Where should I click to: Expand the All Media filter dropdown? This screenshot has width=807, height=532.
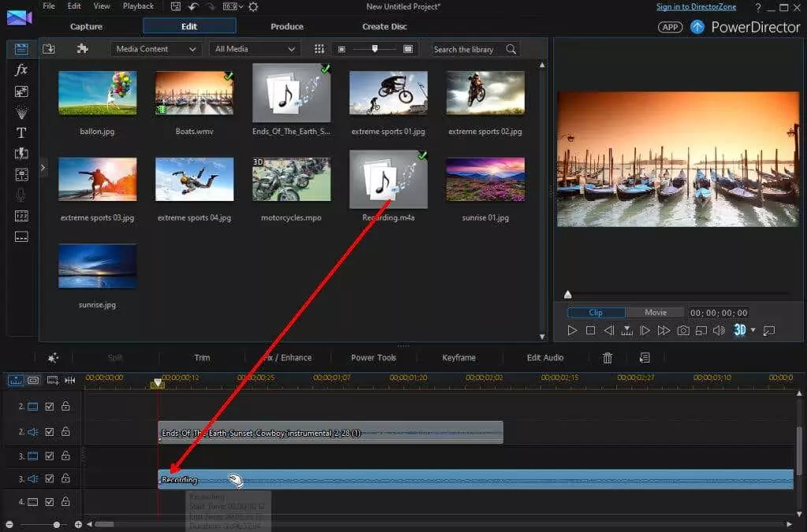[255, 49]
